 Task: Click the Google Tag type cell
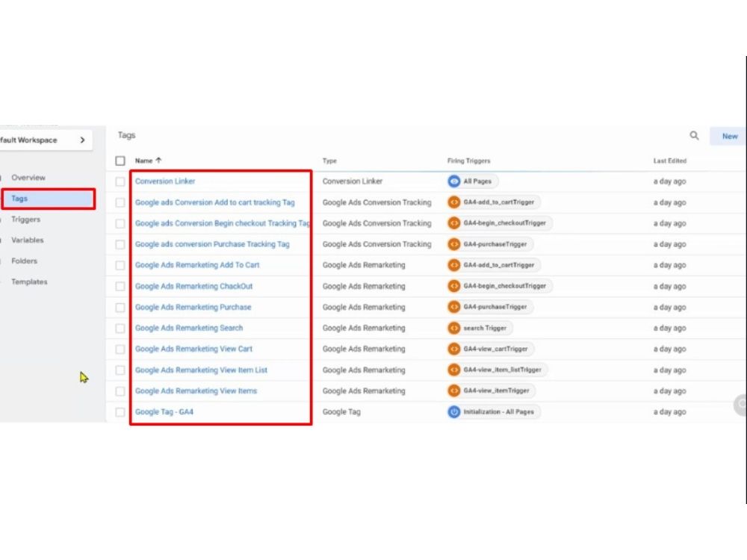[341, 412]
